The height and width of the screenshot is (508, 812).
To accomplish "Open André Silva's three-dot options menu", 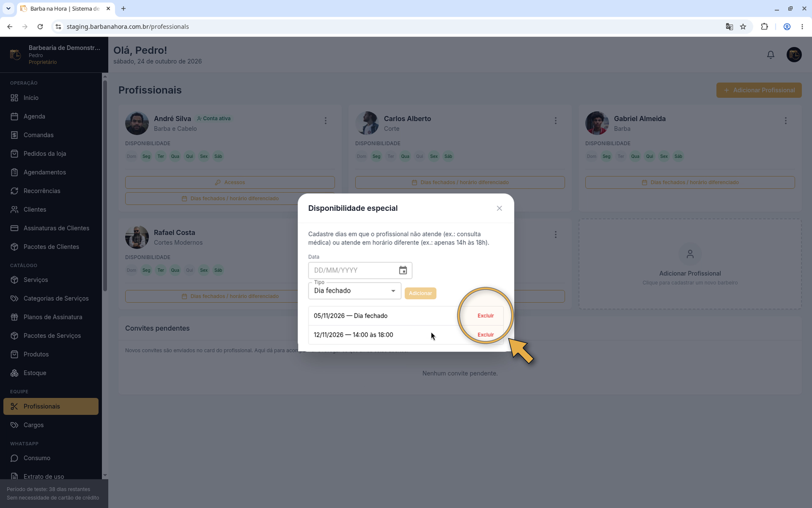I will 326,121.
